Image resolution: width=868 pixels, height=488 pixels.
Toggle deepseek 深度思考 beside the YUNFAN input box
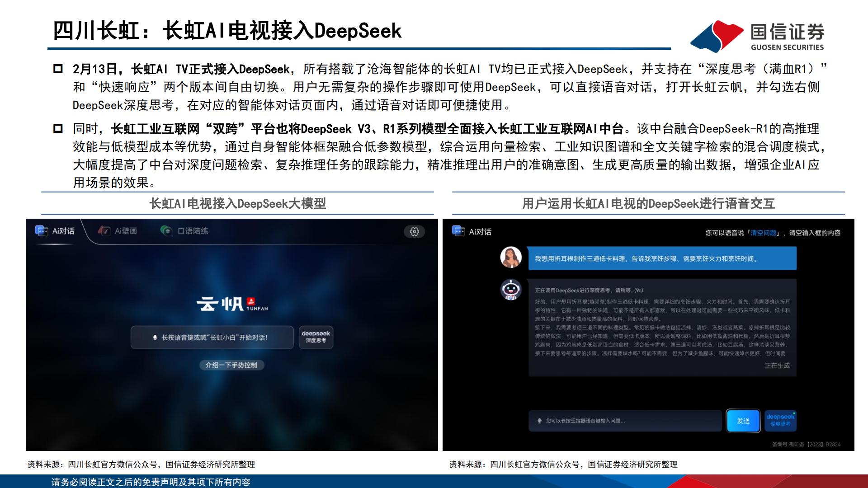pos(316,337)
